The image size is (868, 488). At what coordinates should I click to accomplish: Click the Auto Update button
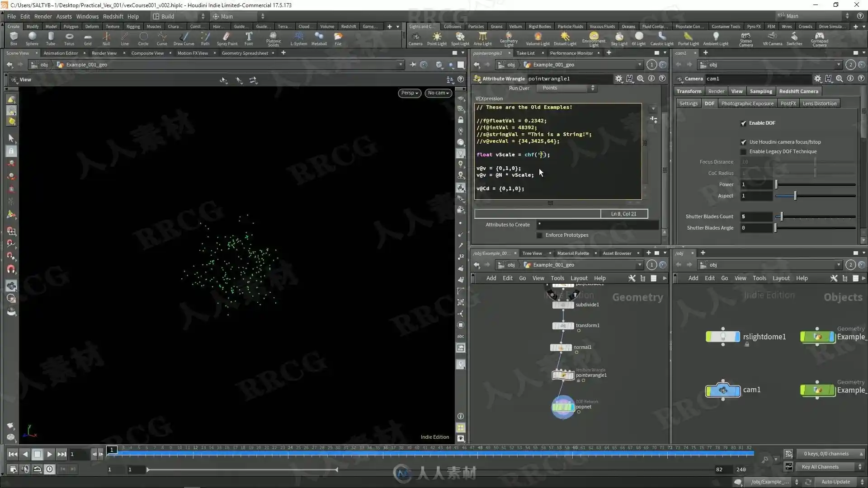pyautogui.click(x=835, y=482)
